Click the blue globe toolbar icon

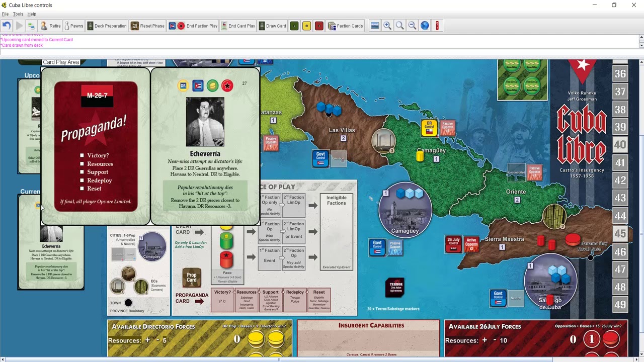pyautogui.click(x=425, y=26)
